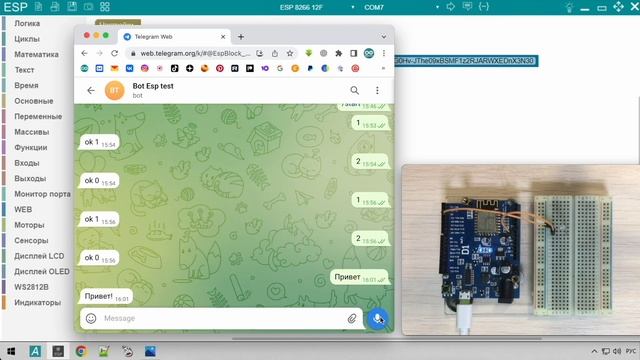Search in the Bot Esp test chat
Viewport: 640px width, 360px height.
(354, 90)
